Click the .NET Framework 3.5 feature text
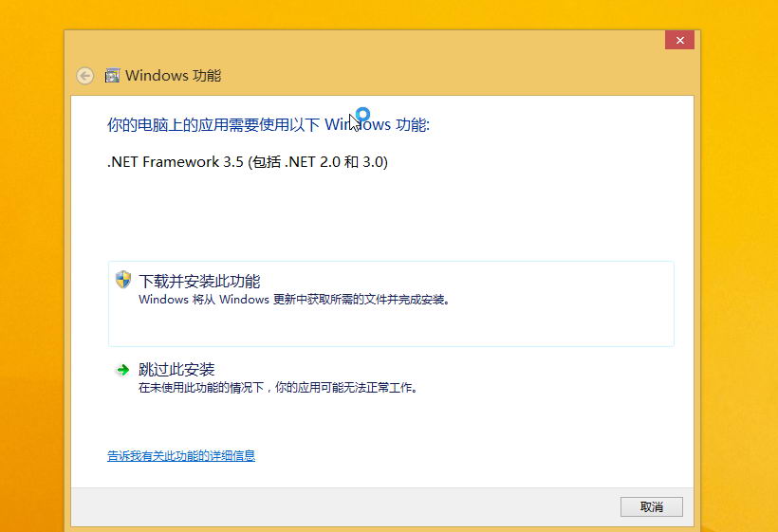The image size is (778, 532). pos(247,162)
